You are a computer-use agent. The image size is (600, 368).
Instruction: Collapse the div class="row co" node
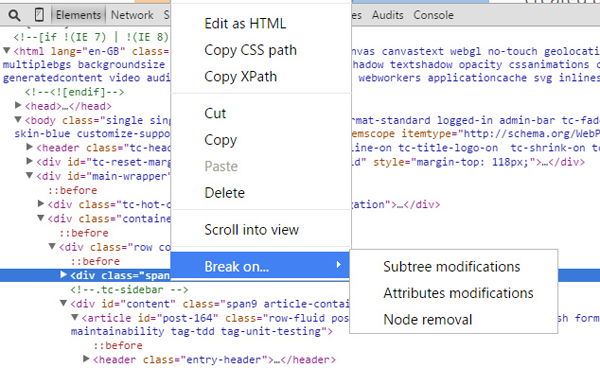coord(52,246)
